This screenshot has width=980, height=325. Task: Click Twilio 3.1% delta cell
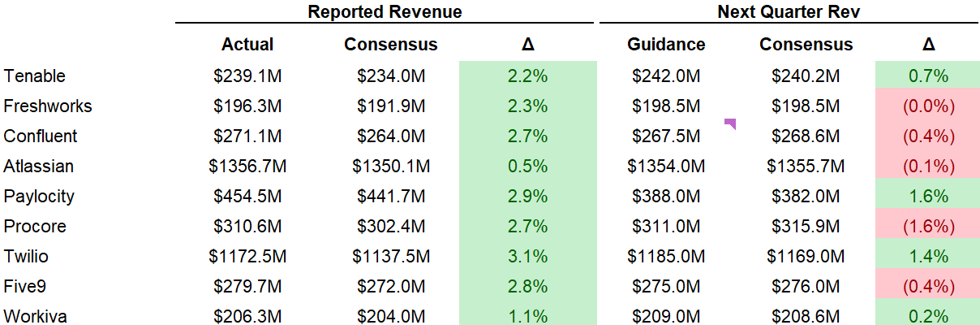527,257
